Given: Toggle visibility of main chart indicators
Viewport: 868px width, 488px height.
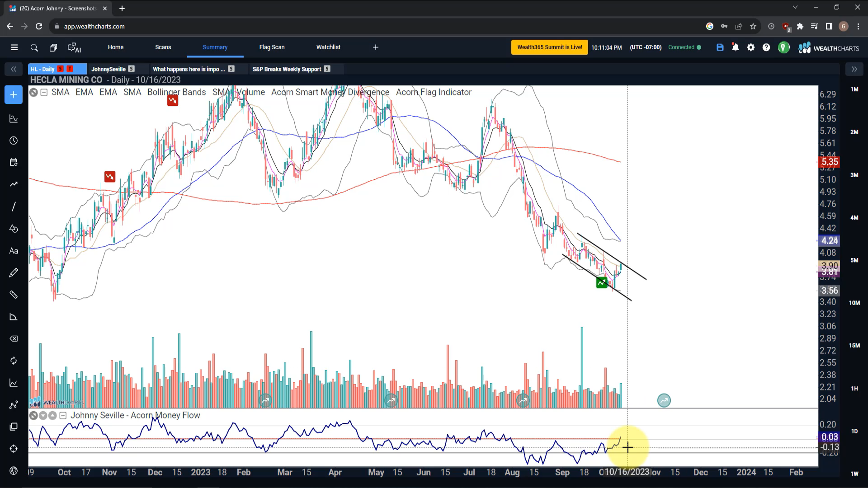Looking at the screenshot, I should click(33, 92).
